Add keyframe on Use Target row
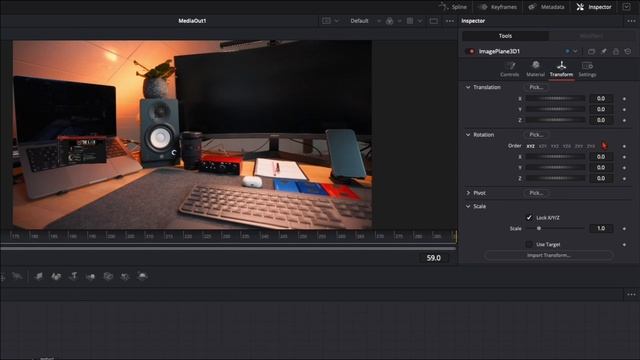 (624, 244)
